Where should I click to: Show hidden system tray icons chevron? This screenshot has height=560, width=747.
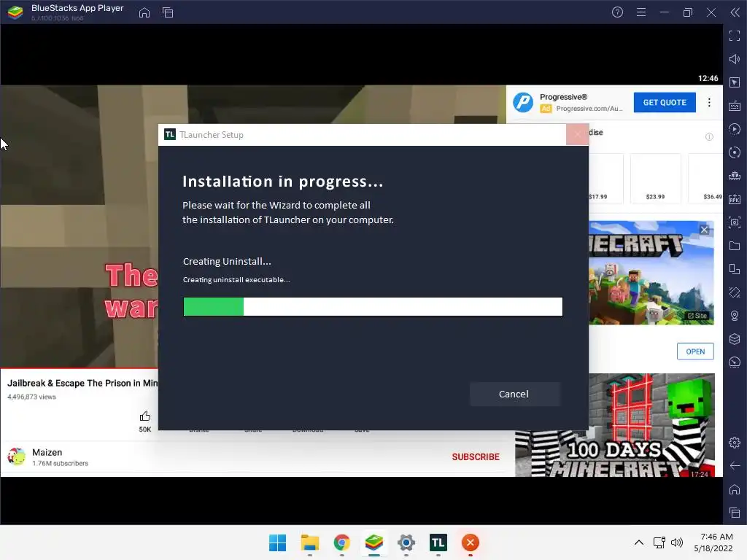pyautogui.click(x=639, y=542)
